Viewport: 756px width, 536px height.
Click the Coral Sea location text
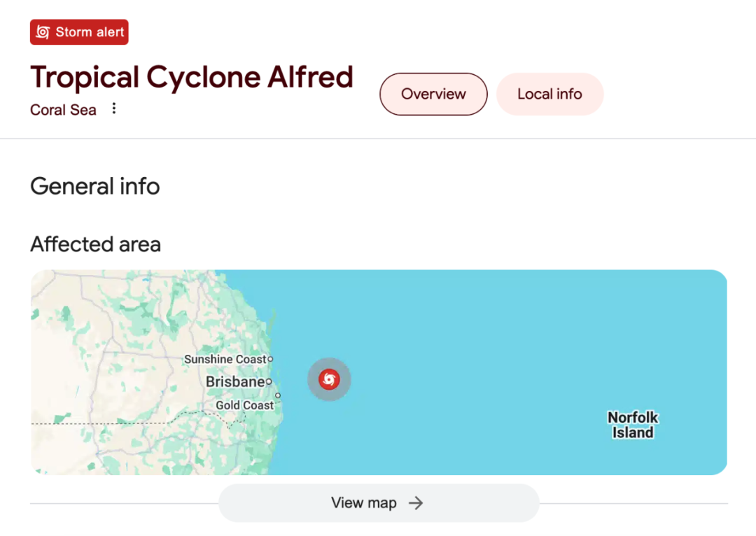coord(63,110)
